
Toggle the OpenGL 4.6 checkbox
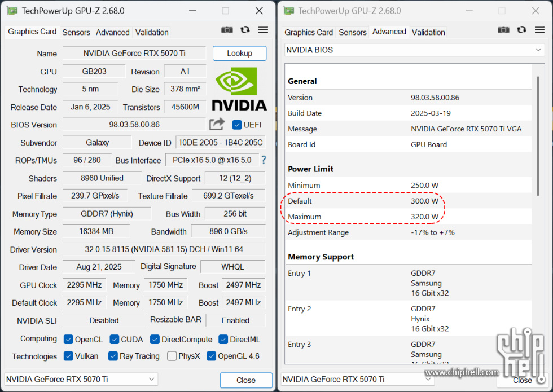click(211, 356)
